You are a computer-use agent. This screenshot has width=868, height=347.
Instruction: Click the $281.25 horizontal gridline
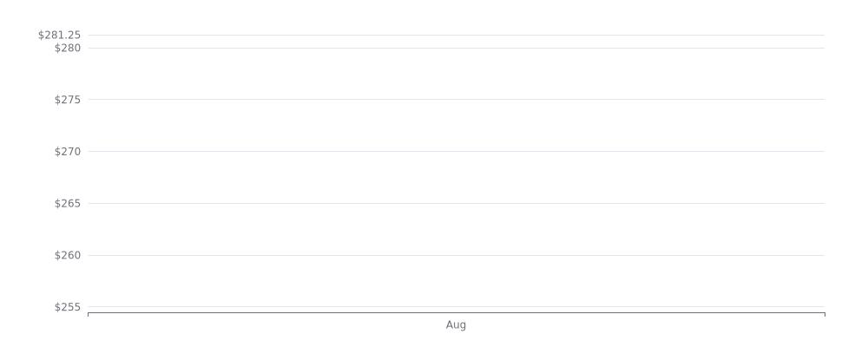pos(457,35)
